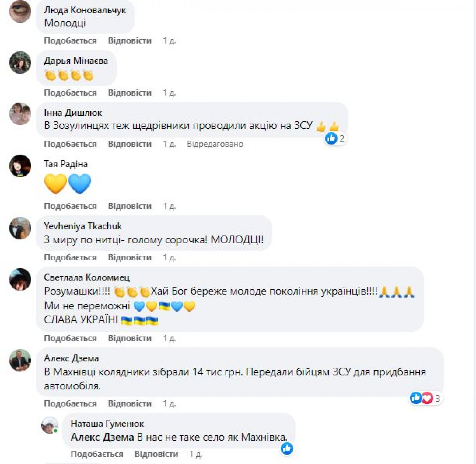Reply to Тая Радіна's hearts comment
The height and width of the screenshot is (464, 476).
click(x=130, y=206)
